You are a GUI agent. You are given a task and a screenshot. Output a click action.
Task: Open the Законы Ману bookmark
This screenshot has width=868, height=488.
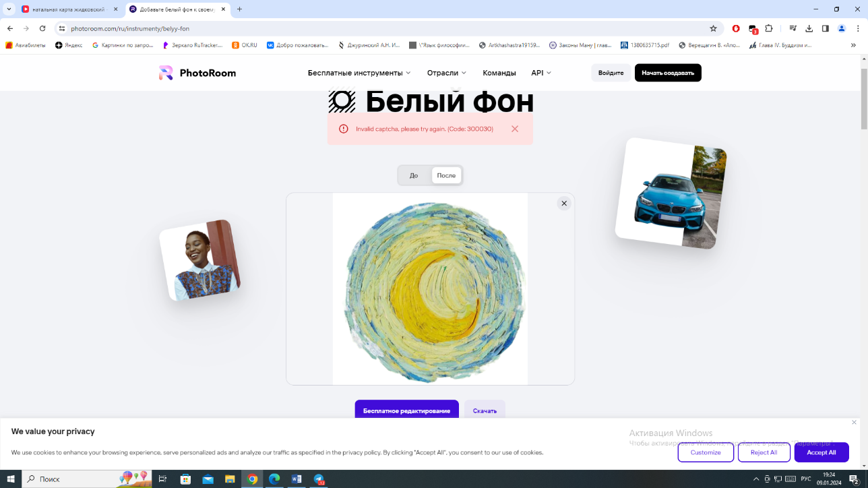[x=580, y=45]
